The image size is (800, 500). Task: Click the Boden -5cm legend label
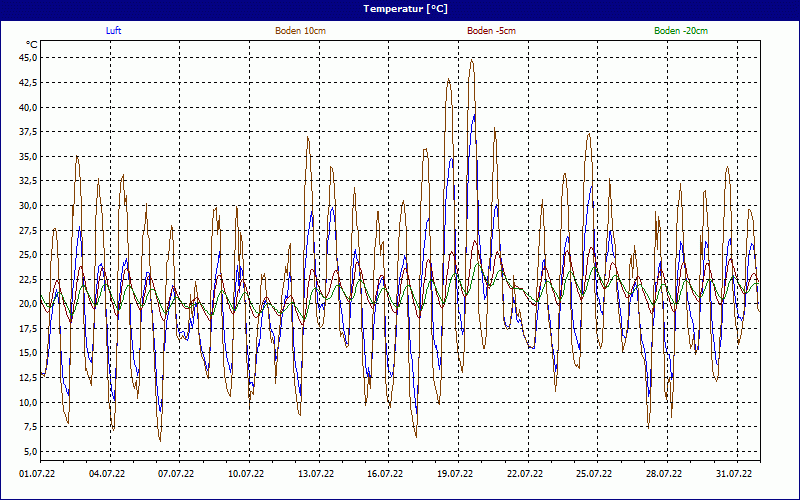[491, 31]
